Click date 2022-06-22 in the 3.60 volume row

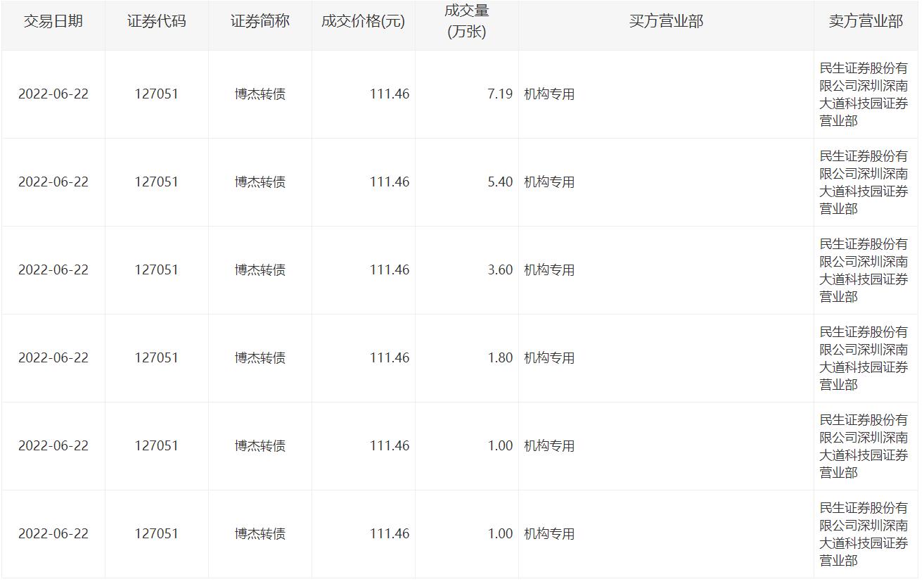coord(53,269)
